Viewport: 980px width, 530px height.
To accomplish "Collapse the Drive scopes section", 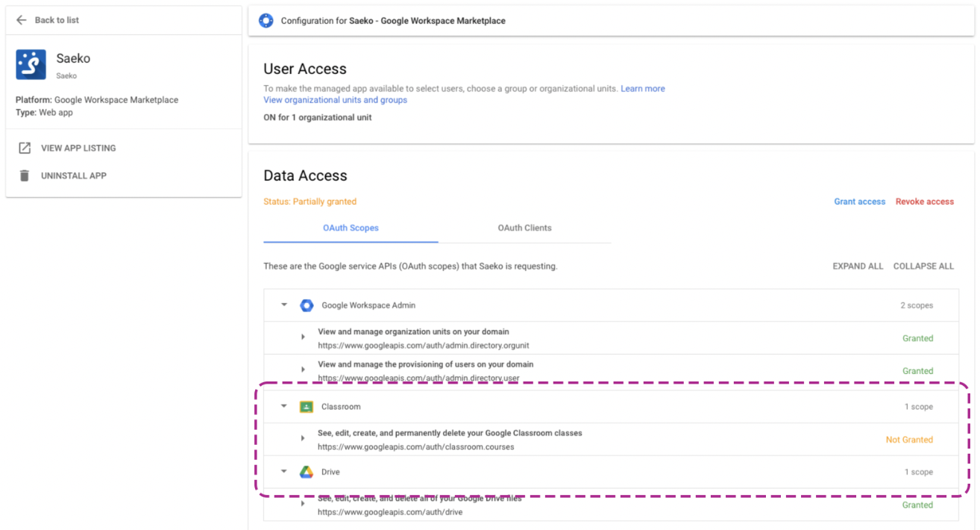I will point(284,471).
